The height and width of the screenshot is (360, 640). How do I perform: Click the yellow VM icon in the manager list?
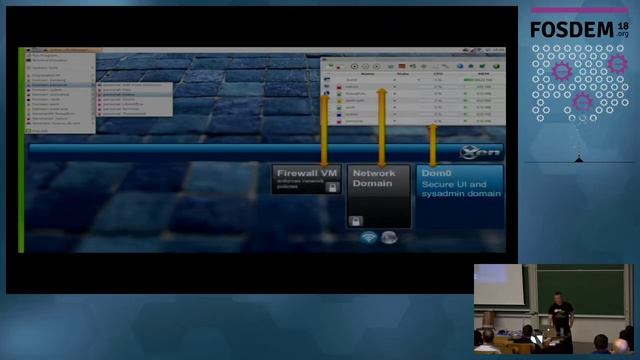[339, 101]
